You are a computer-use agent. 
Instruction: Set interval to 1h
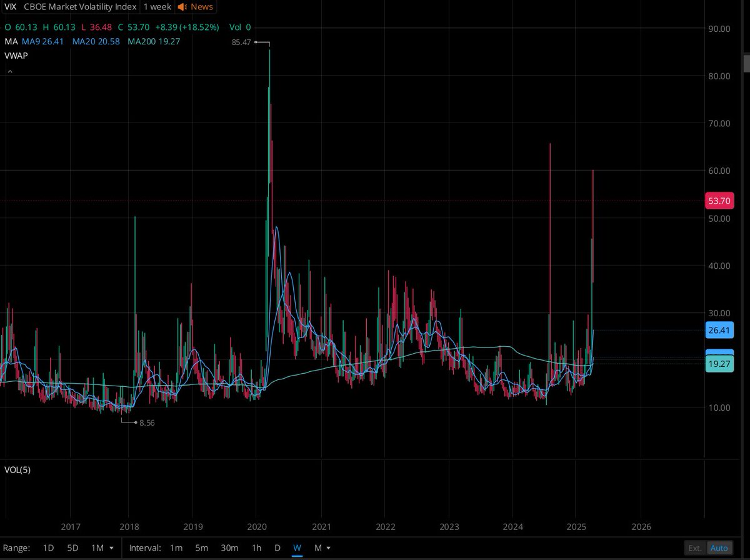(x=256, y=548)
